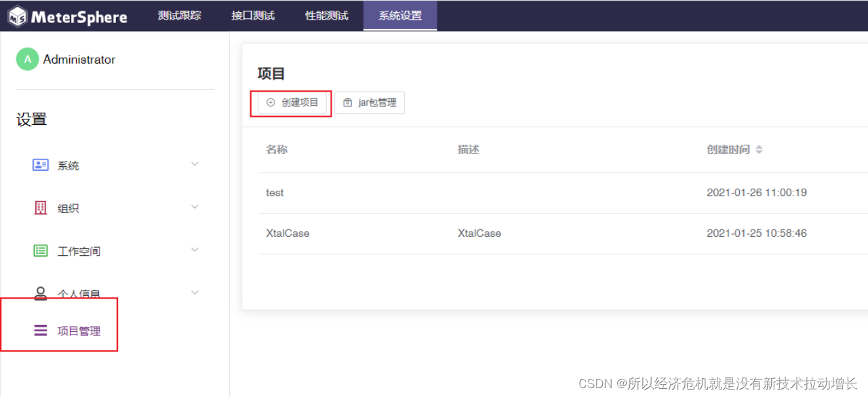The image size is (868, 397).
Task: Click the MeterSphere cube logo
Action: 17,16
